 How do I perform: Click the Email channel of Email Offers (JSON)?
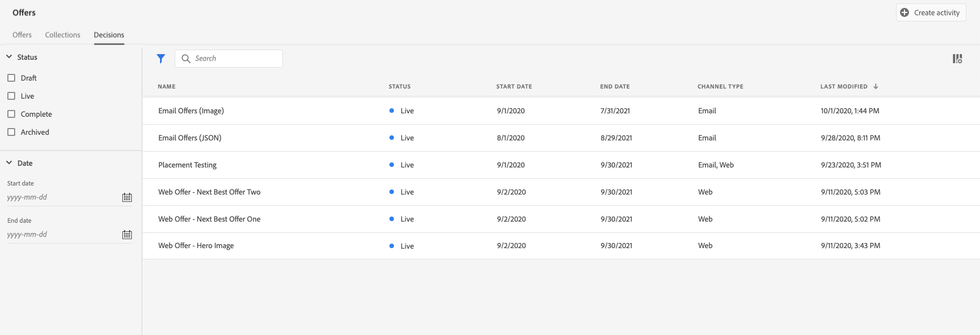(707, 138)
